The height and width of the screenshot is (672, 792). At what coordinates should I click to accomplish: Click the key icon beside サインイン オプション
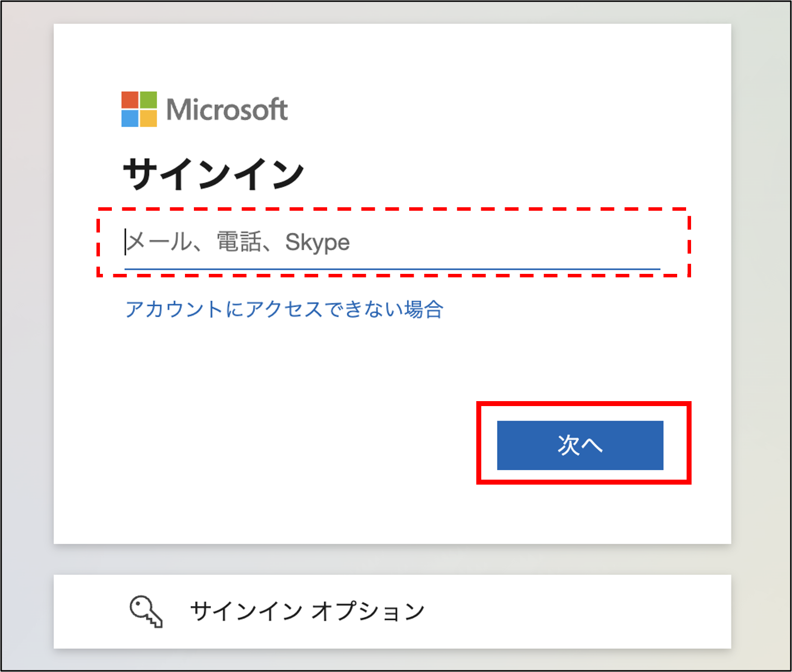click(146, 611)
